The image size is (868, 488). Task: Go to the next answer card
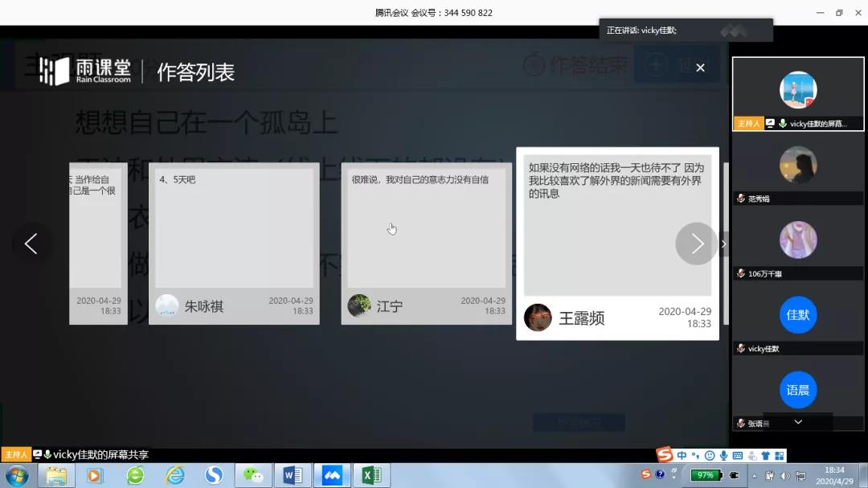pyautogui.click(x=696, y=244)
